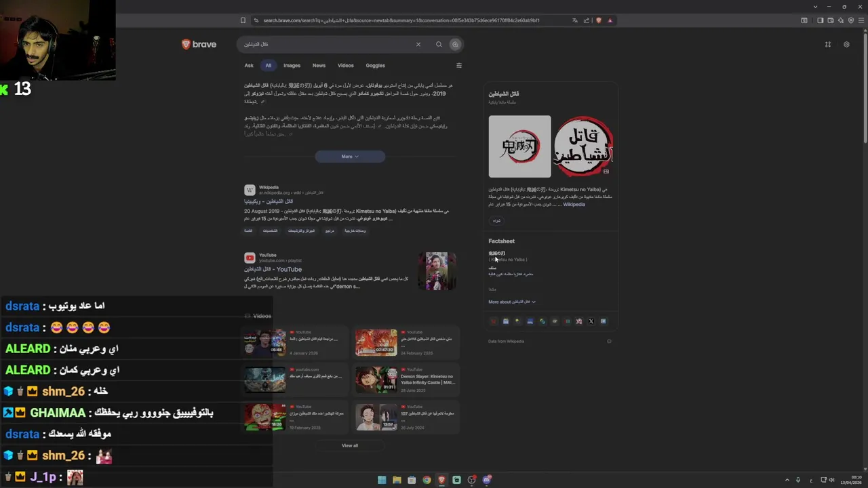
Task: Focus the Brave search input field
Action: tap(329, 44)
